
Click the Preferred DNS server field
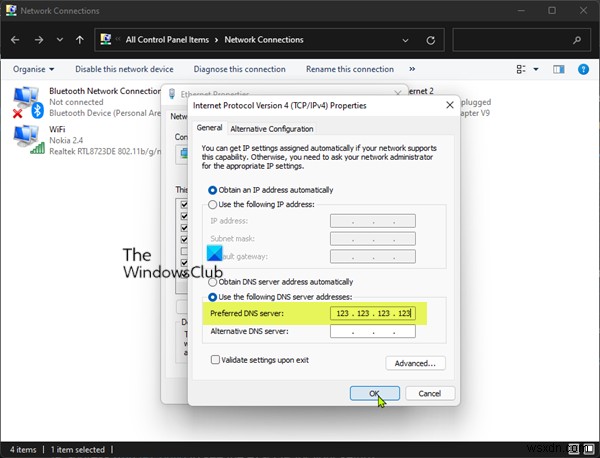pyautogui.click(x=372, y=313)
